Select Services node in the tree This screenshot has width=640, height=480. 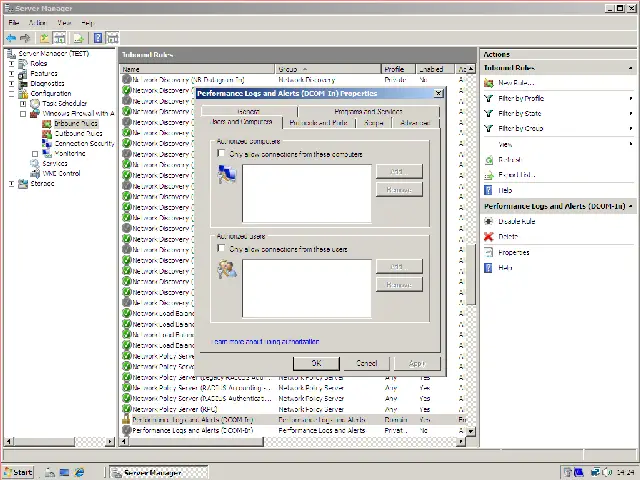(x=55, y=163)
